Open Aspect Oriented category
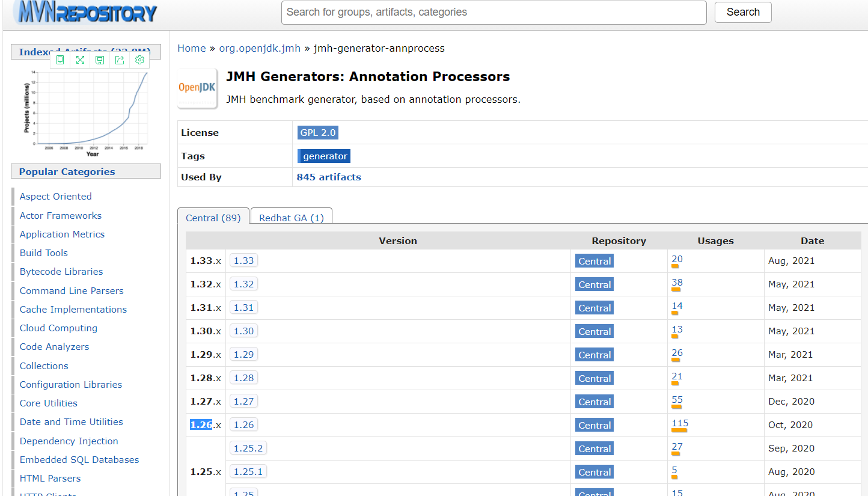The height and width of the screenshot is (496, 868). point(55,197)
